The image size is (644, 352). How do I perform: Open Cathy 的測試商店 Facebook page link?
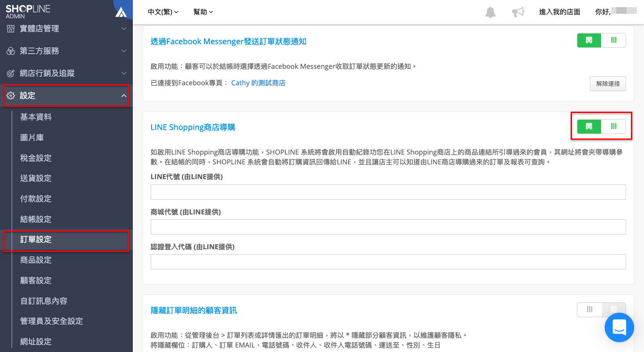pyautogui.click(x=258, y=83)
